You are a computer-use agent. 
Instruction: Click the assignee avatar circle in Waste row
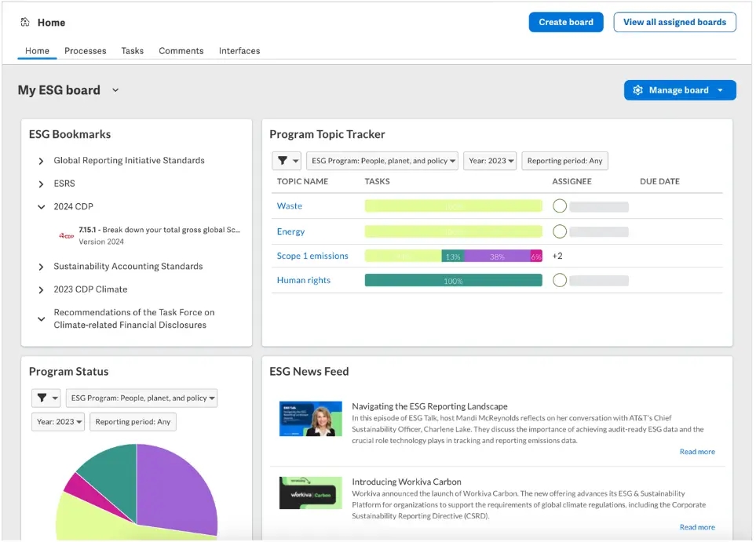click(x=559, y=206)
